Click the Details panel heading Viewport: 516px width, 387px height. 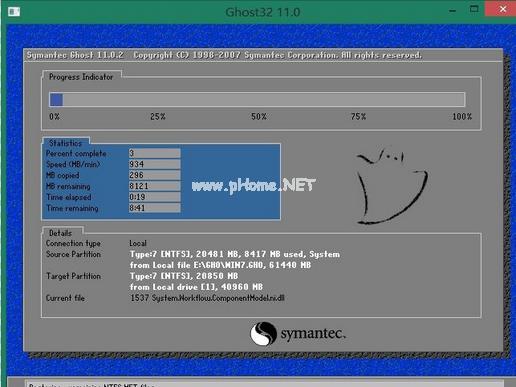point(60,233)
